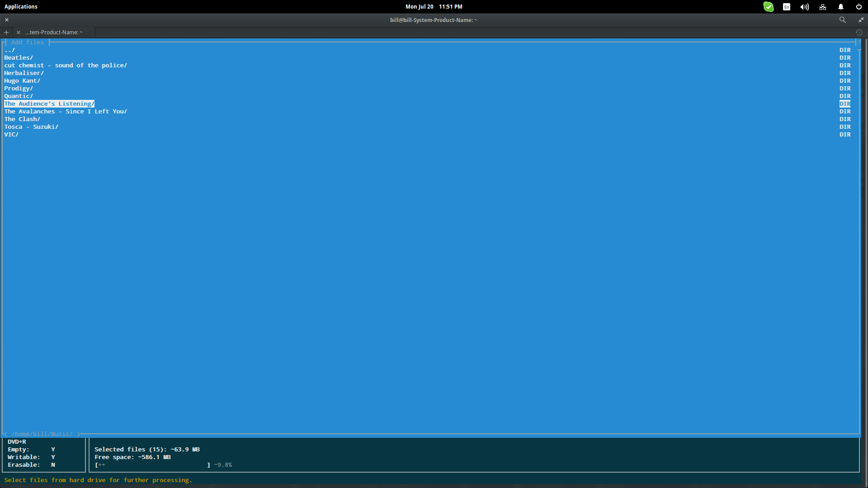Click the ~9.8% usage value
The height and width of the screenshot is (488, 868).
click(223, 465)
